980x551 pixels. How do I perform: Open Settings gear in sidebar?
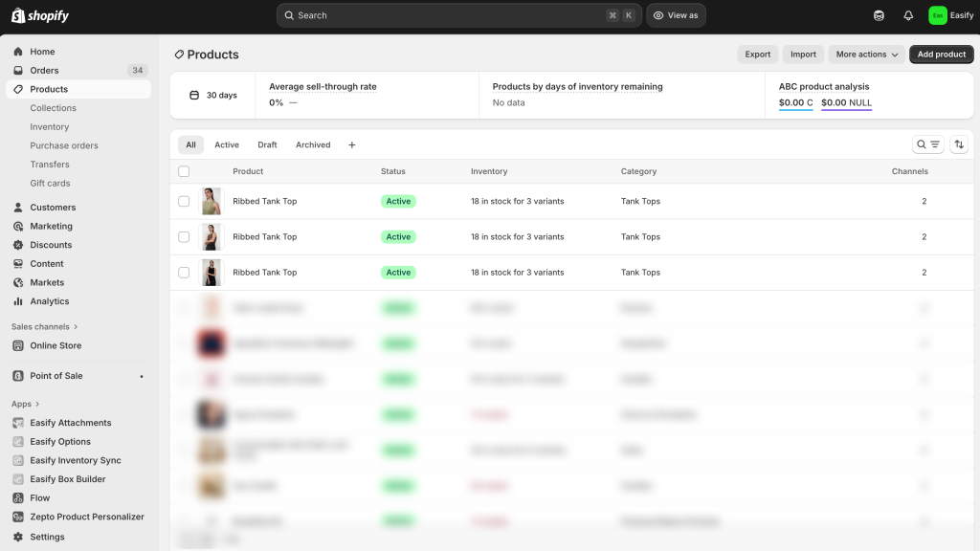point(47,537)
